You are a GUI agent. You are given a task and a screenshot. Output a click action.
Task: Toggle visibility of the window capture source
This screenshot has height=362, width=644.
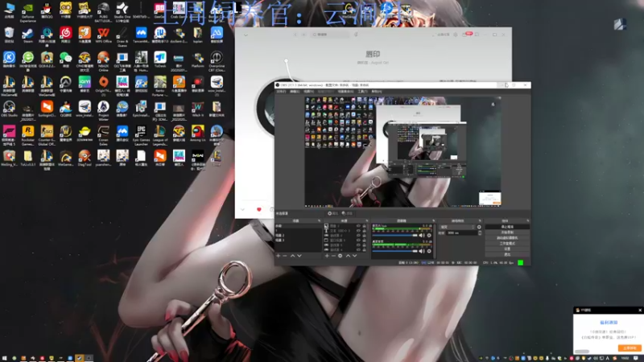pos(358,240)
